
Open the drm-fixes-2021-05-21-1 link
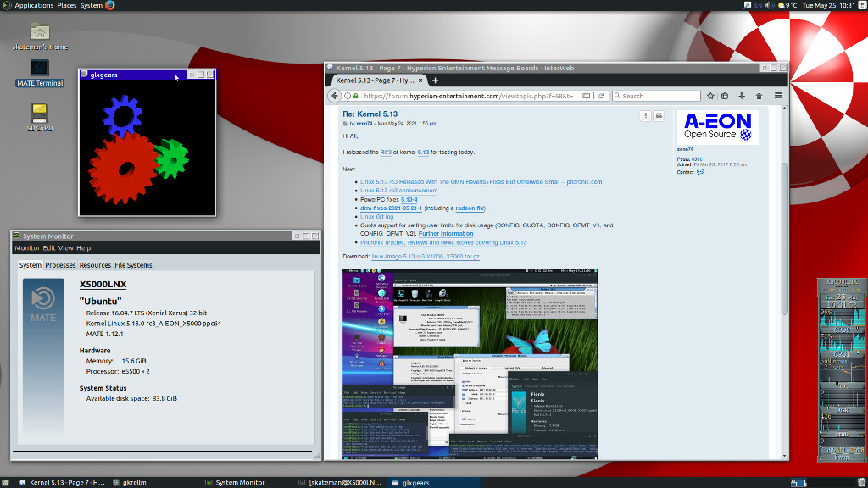[x=391, y=208]
